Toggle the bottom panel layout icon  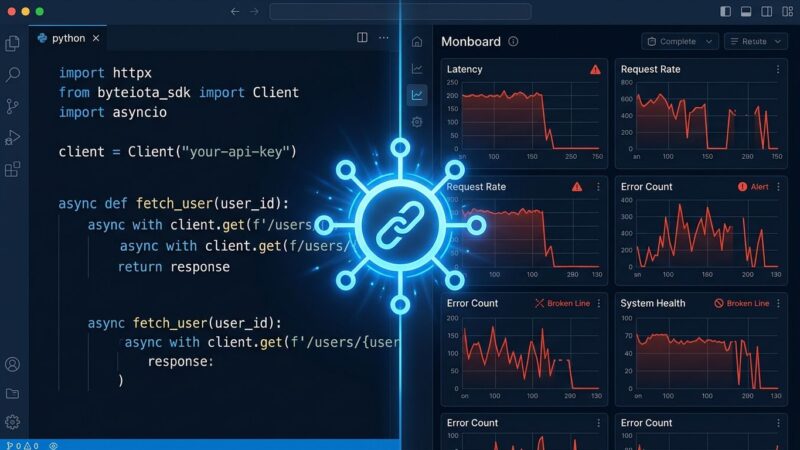pyautogui.click(x=746, y=11)
